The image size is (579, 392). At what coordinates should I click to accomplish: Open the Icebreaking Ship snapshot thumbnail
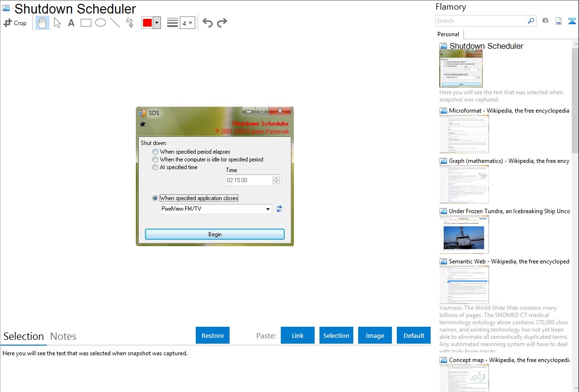click(x=464, y=234)
